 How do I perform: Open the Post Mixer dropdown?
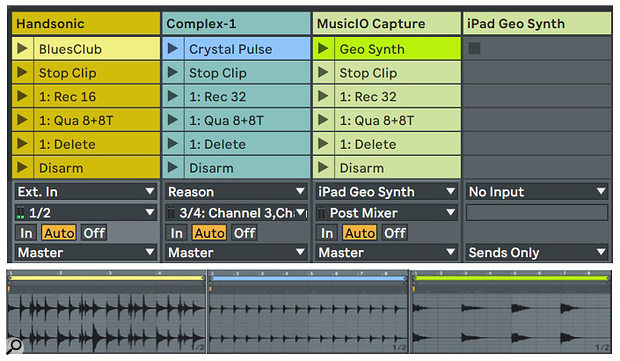[387, 213]
